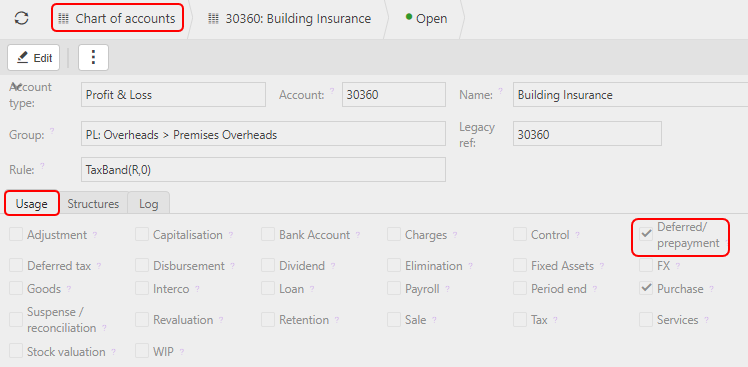Viewport: 748px width, 367px height.
Task: Toggle the Tax checkbox
Action: (x=520, y=319)
